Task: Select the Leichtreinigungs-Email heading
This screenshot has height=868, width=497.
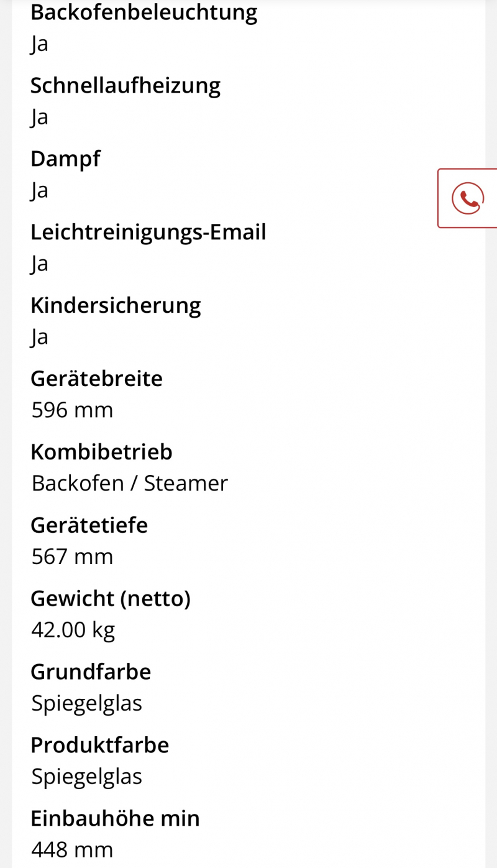Action: 148,232
